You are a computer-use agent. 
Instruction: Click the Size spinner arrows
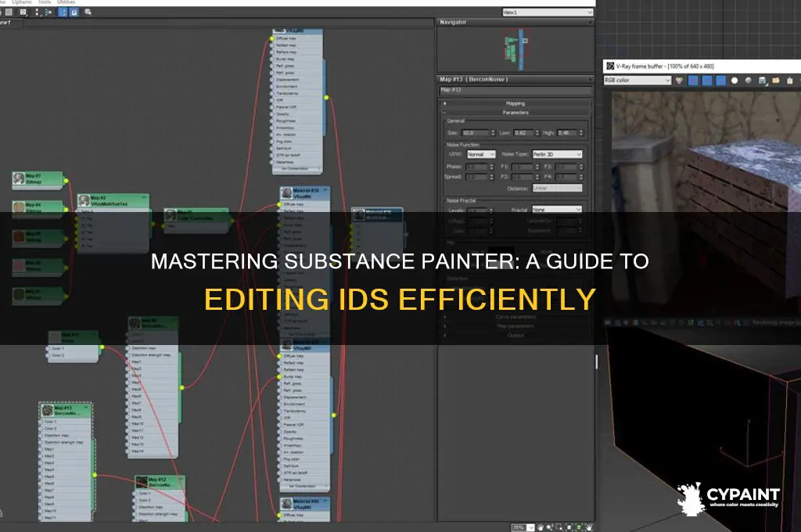click(493, 133)
